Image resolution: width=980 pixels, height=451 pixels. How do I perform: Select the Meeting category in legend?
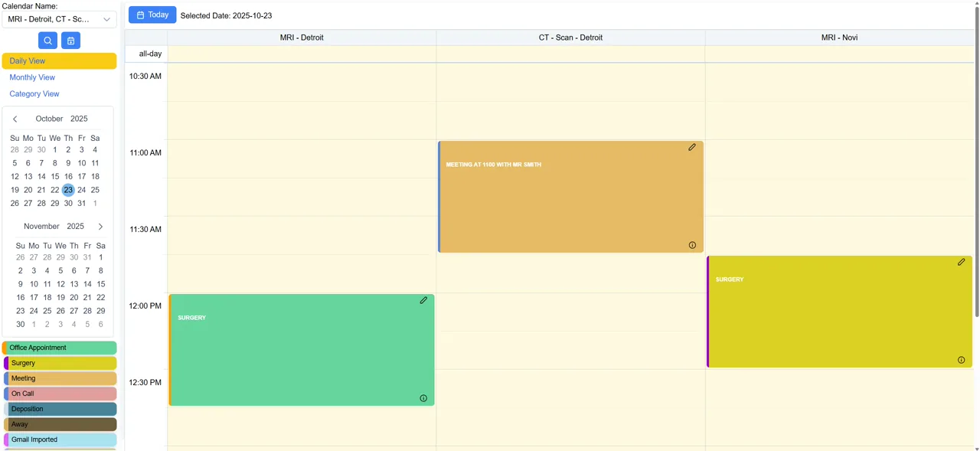[x=60, y=378]
